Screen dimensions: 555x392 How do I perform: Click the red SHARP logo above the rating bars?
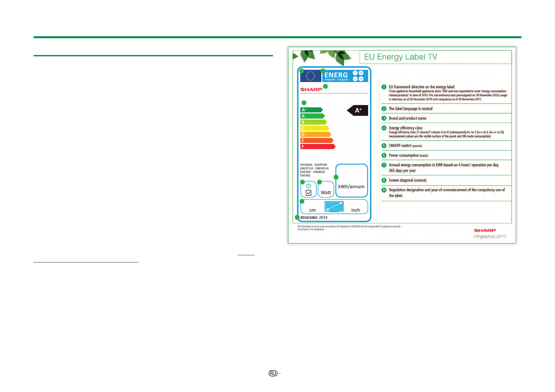[311, 90]
